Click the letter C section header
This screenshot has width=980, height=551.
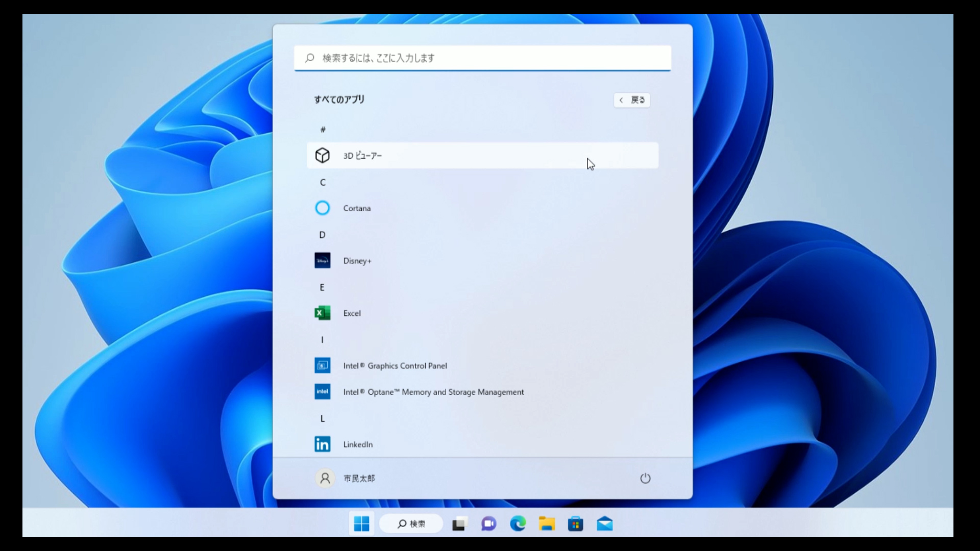pos(323,182)
